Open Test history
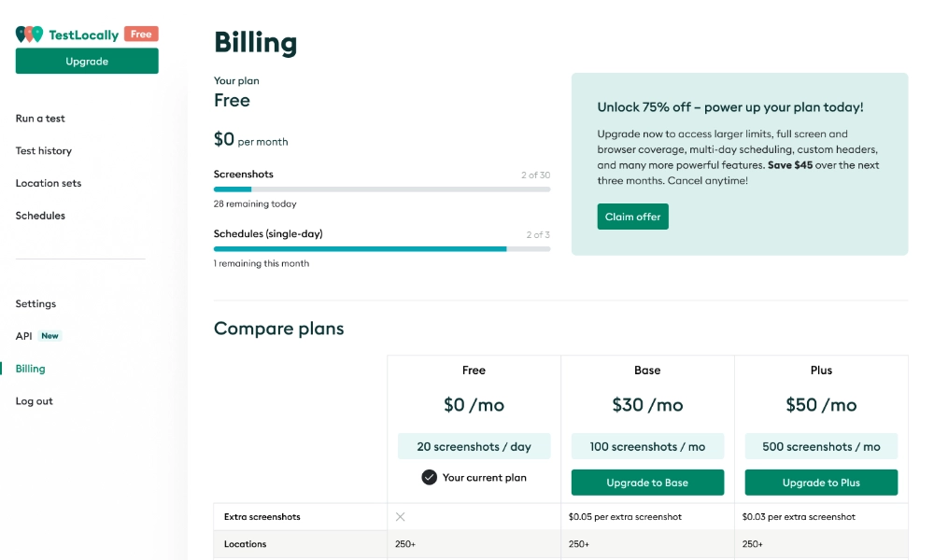 [43, 150]
